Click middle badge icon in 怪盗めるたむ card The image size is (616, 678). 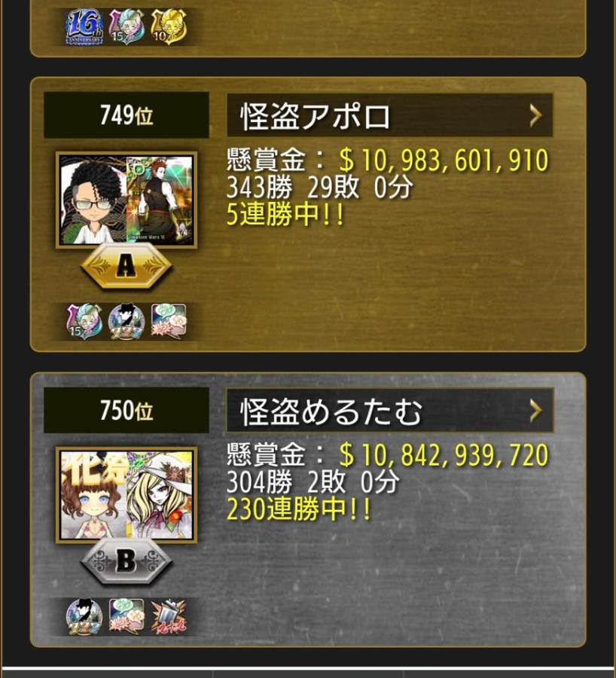coord(127,616)
